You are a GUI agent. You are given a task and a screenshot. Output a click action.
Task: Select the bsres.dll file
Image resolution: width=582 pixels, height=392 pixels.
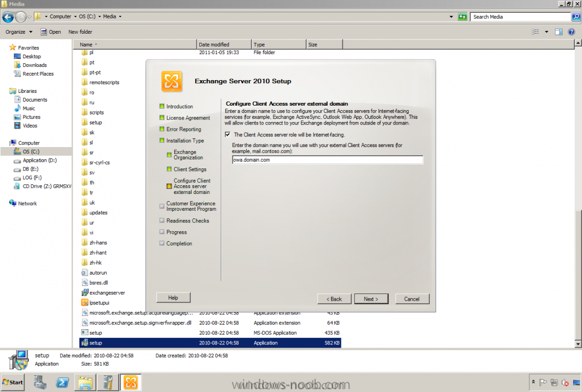(x=95, y=283)
